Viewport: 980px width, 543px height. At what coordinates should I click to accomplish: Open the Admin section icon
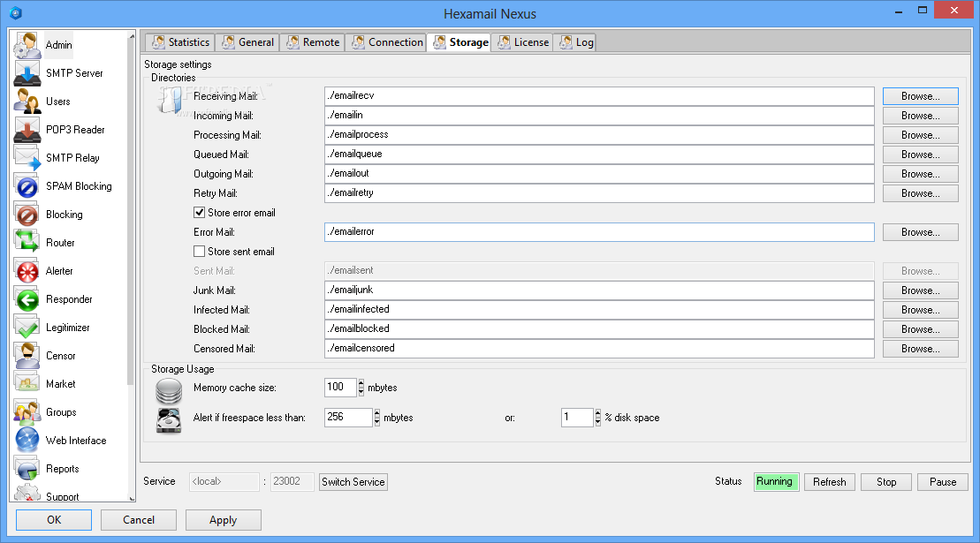click(27, 45)
